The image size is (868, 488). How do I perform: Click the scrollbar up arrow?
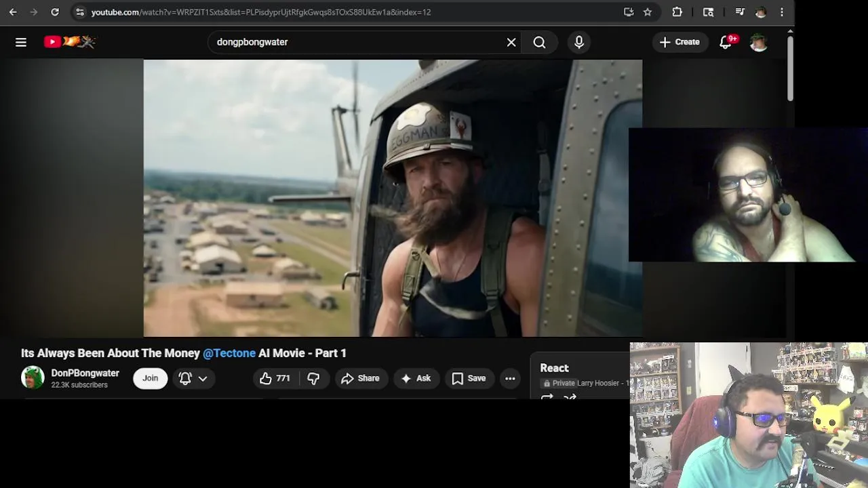(790, 30)
